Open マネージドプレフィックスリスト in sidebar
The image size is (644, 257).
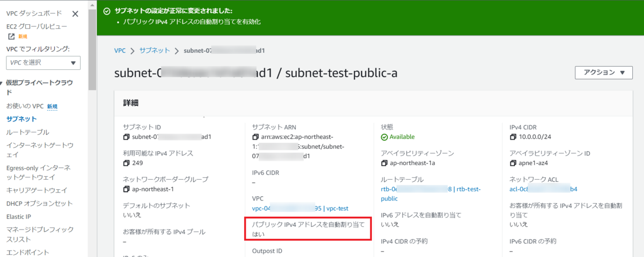click(x=40, y=234)
